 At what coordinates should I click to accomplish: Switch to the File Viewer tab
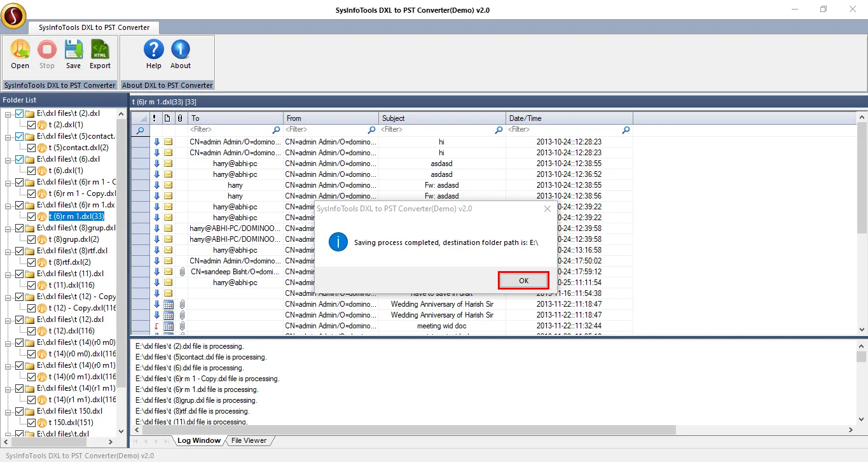coord(249,440)
